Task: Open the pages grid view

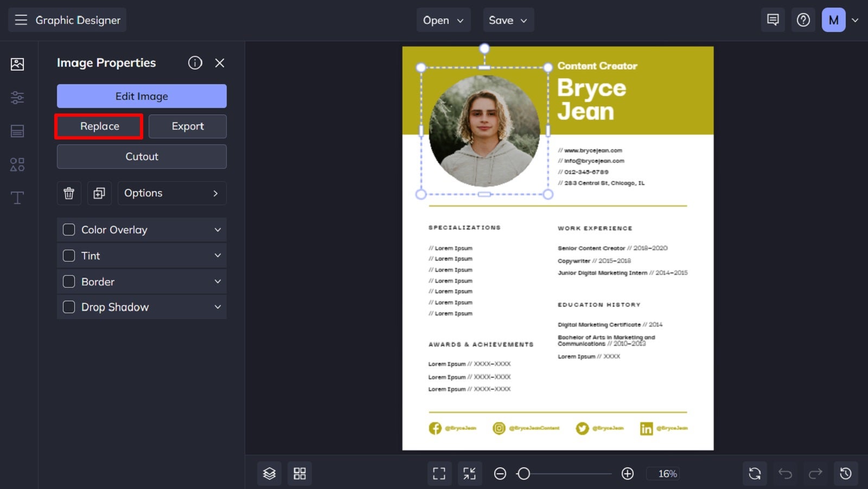Action: tap(299, 473)
